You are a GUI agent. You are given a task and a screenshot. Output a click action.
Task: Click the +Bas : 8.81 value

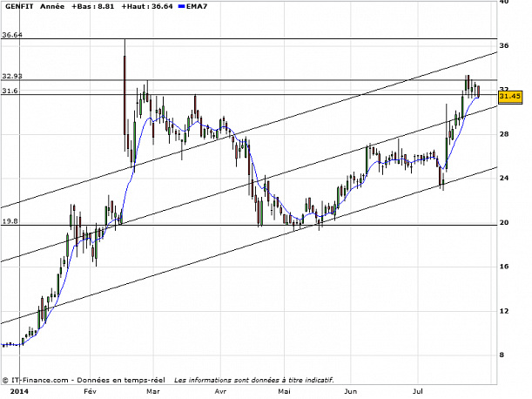[92, 6]
